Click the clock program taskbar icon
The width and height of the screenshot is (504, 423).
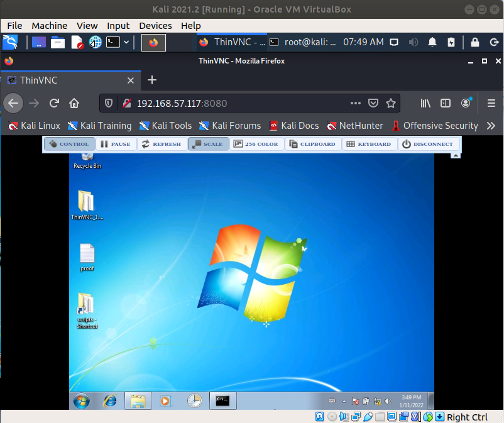pyautogui.click(x=194, y=401)
